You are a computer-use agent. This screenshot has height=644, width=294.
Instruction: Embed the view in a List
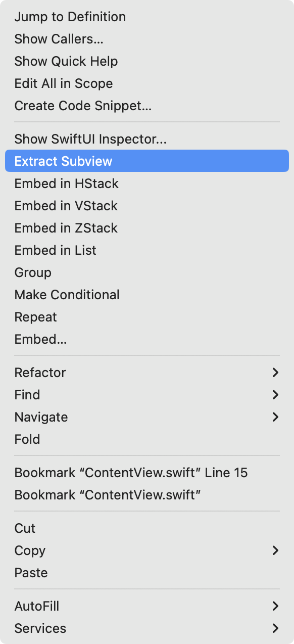[55, 250]
